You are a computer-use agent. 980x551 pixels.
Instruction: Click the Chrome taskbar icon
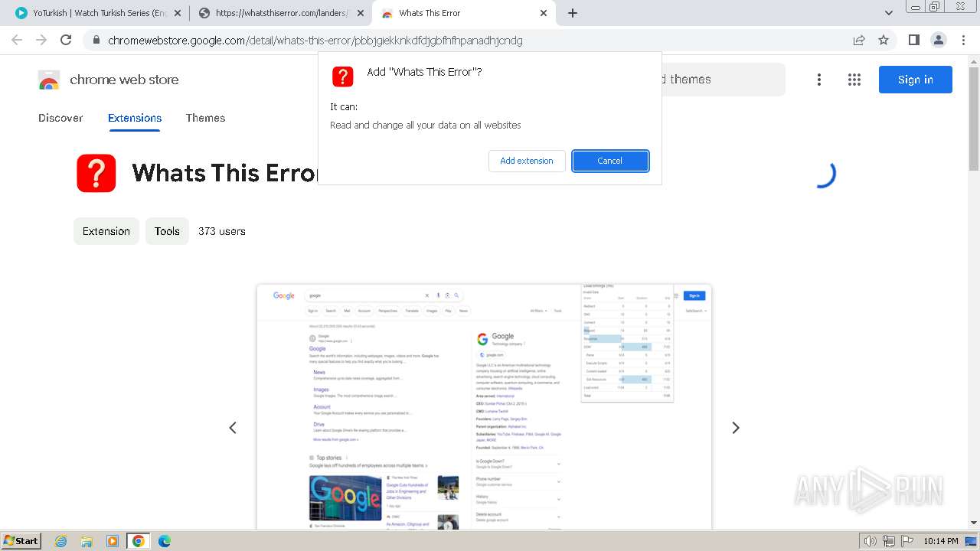(x=139, y=541)
